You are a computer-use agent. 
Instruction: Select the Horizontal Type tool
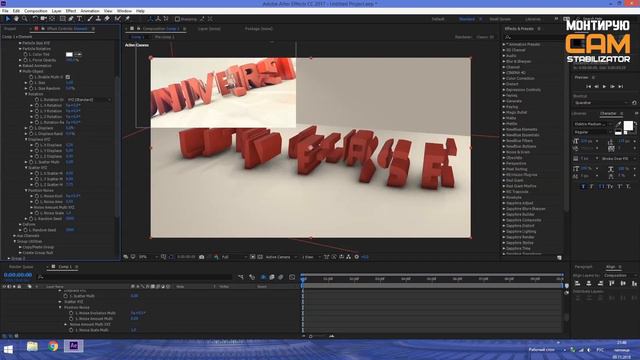tap(80, 19)
